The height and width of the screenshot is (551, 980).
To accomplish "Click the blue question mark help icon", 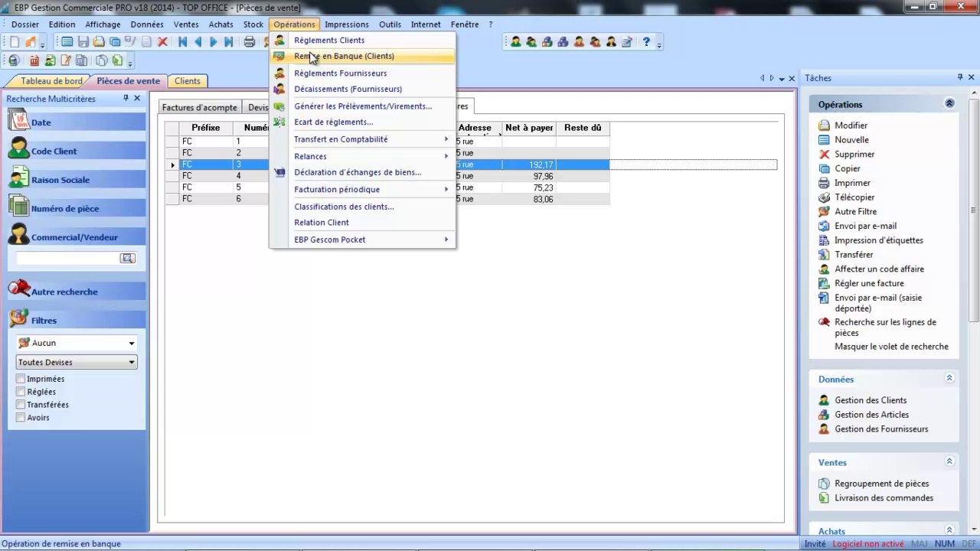I will tap(646, 42).
